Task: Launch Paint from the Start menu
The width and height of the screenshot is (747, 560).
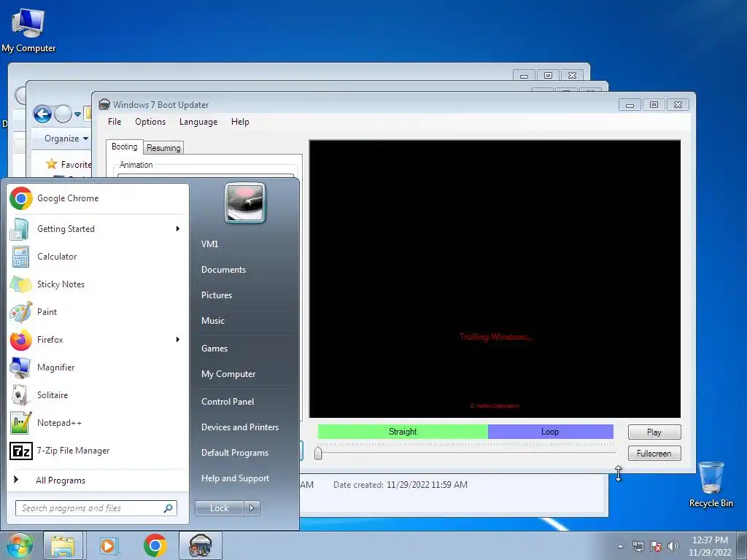Action: pyautogui.click(x=98, y=312)
